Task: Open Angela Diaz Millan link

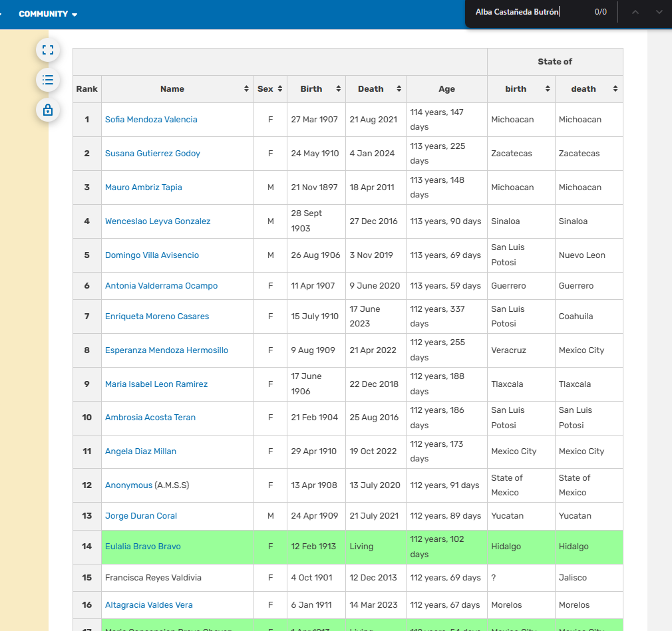Action: [140, 451]
